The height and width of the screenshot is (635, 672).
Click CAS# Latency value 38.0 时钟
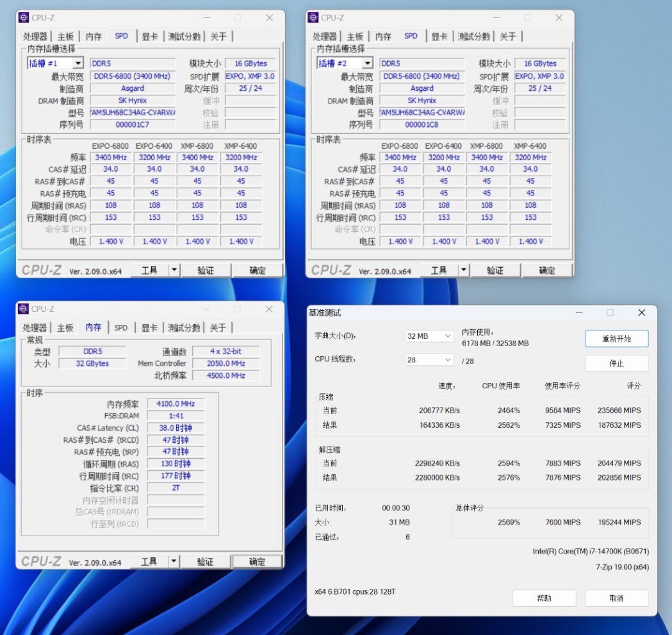click(175, 428)
